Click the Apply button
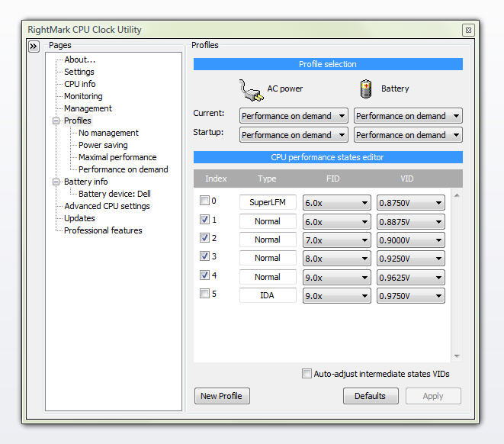This screenshot has width=504, height=444. click(433, 396)
